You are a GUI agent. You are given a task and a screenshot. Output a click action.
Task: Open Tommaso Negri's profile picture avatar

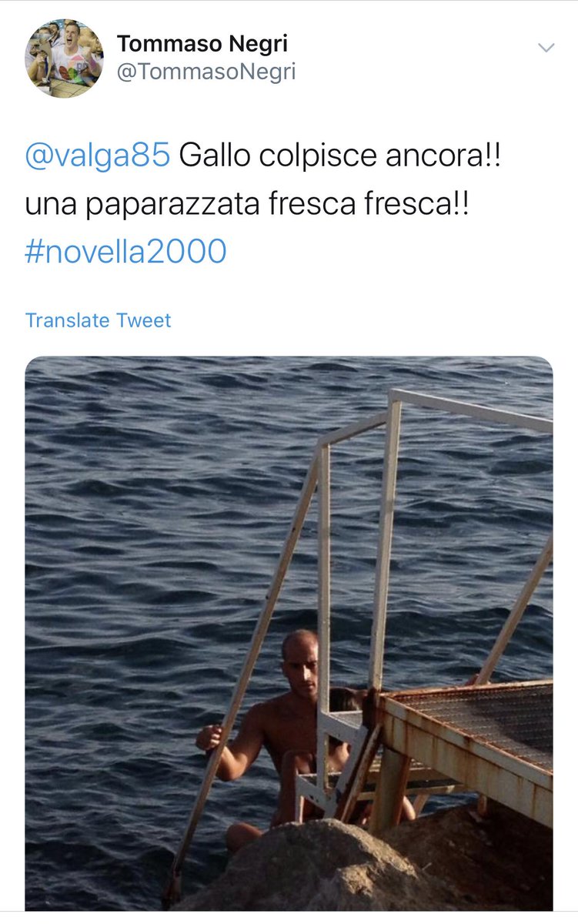point(64,59)
